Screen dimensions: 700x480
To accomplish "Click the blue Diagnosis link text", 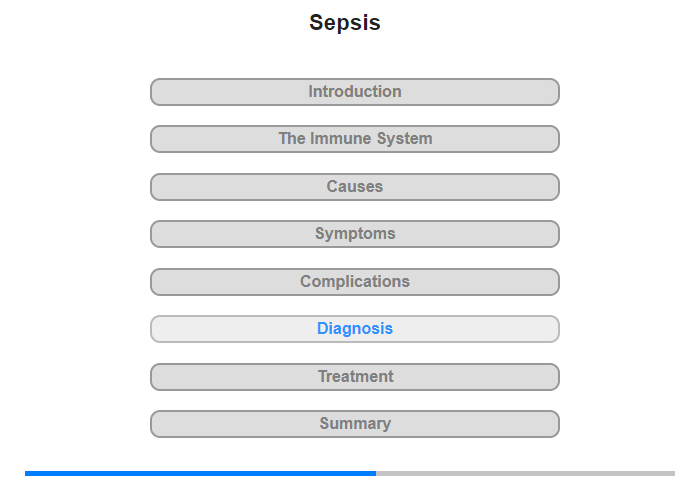I will click(355, 329).
